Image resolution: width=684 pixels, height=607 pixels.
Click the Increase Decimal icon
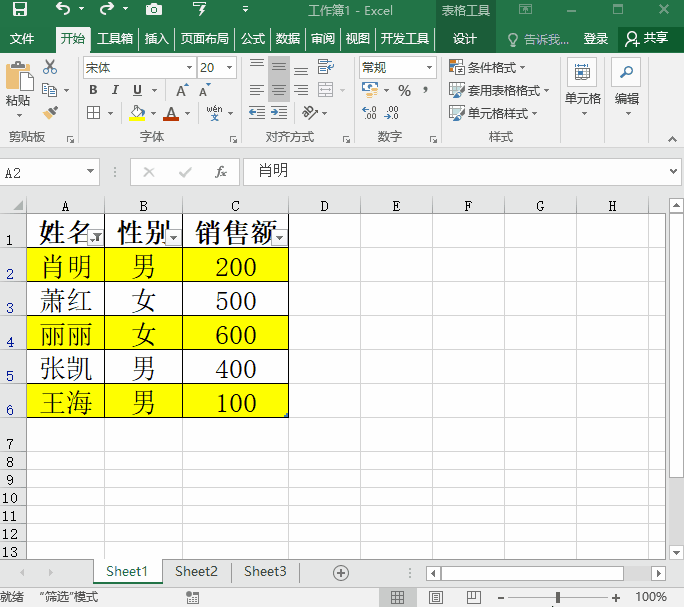(369, 113)
